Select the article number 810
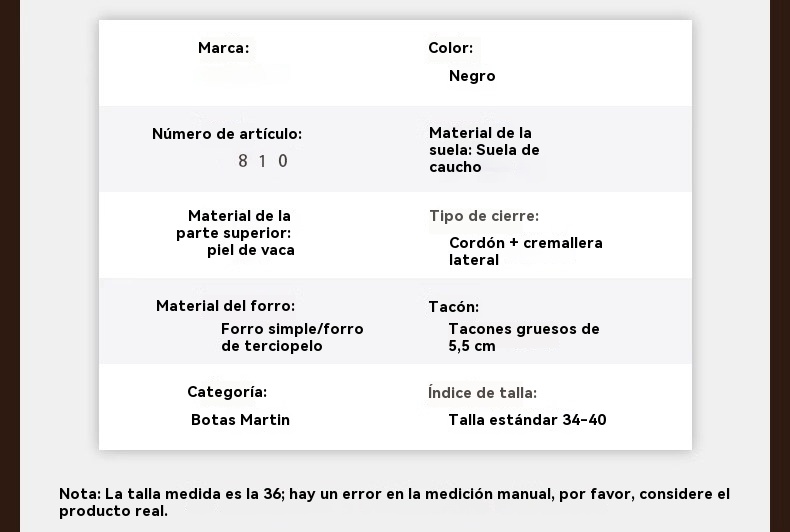Image resolution: width=790 pixels, height=532 pixels. (263, 161)
